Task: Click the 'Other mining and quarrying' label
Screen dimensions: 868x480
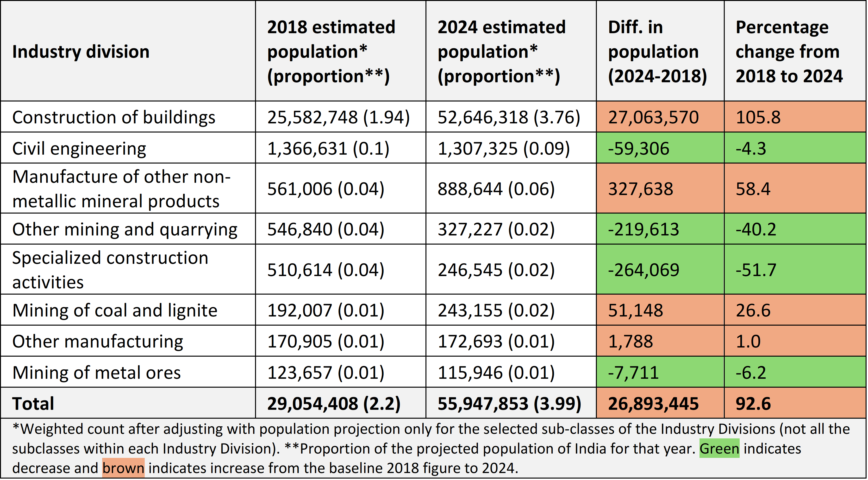Action: click(x=125, y=230)
